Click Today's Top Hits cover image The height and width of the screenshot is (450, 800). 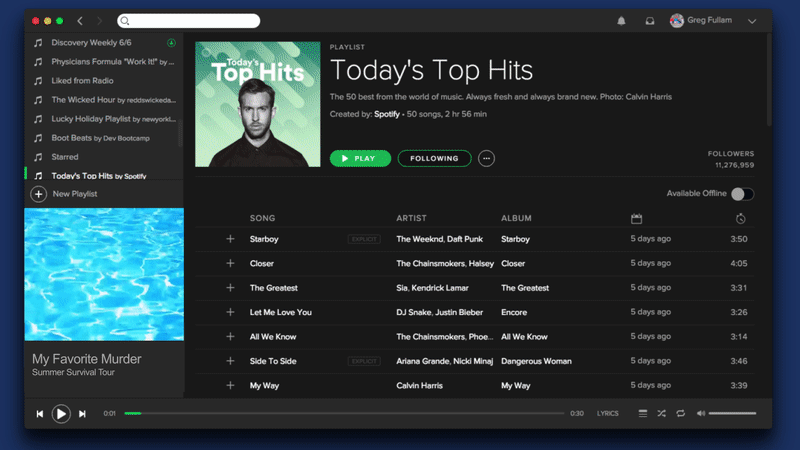pos(258,104)
